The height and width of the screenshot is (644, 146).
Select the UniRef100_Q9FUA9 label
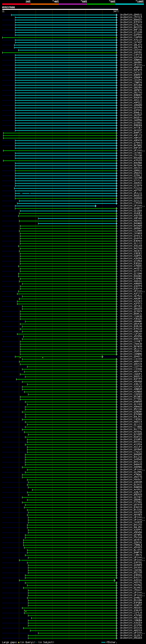point(131,218)
